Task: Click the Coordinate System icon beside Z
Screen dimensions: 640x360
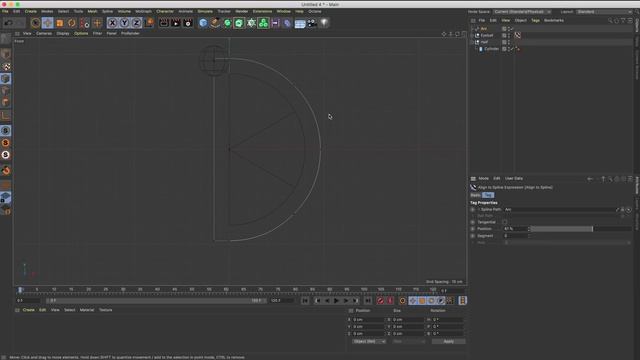Action: point(149,23)
